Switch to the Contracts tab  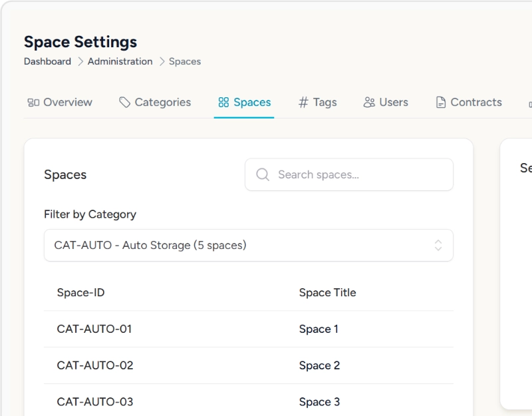pos(475,103)
